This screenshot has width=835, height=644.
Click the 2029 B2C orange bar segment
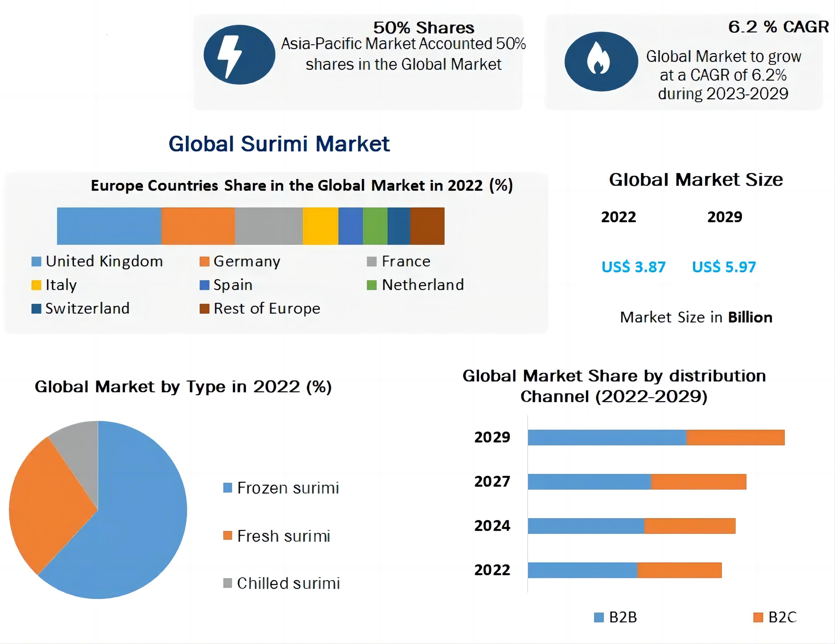(735, 438)
